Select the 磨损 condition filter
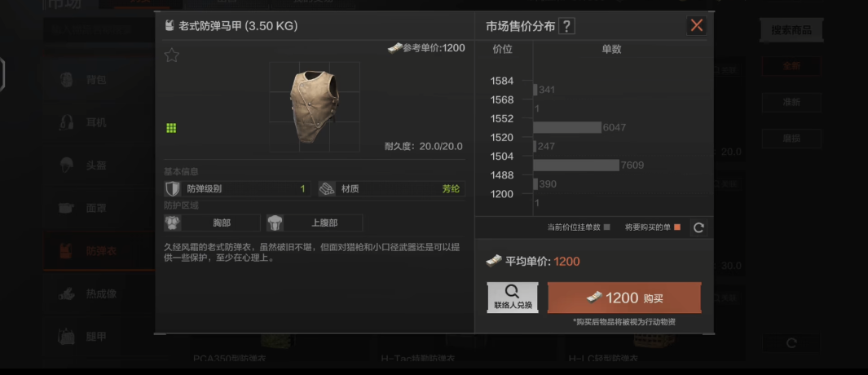Viewport: 868px width, 375px height. point(791,138)
